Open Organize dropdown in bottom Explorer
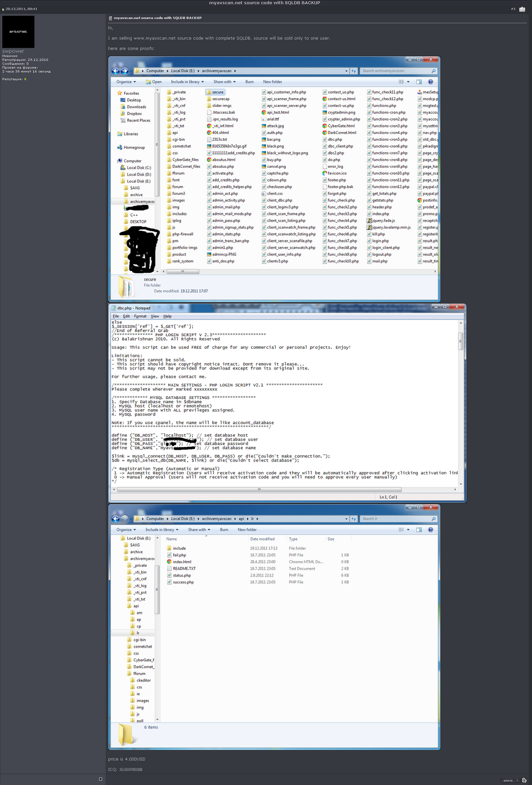Screen dimensions: 532x785 point(126,530)
